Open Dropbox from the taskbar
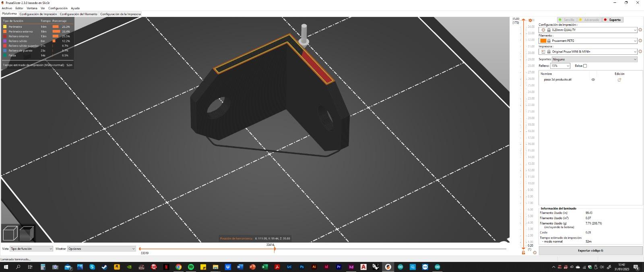This screenshot has height=272, width=644. pos(228,267)
